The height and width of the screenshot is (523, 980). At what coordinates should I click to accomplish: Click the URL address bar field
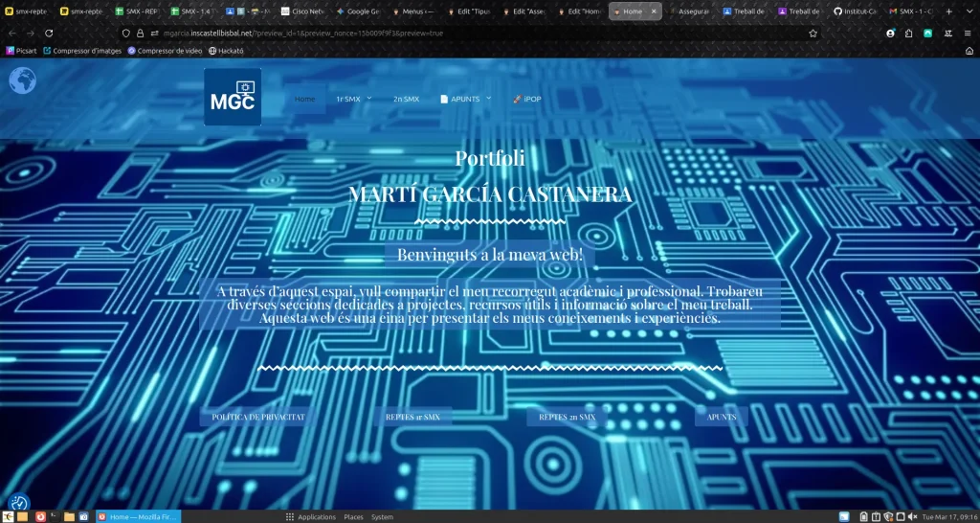[x=479, y=33]
